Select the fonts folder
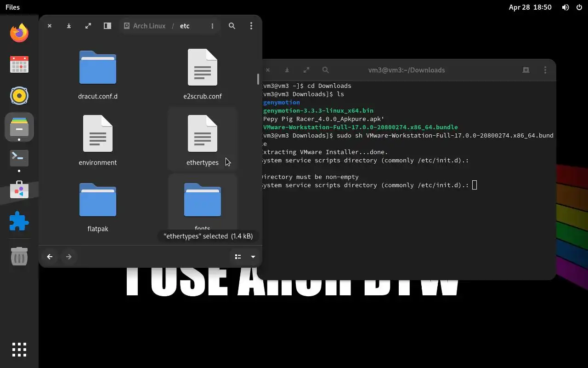588x368 pixels. (203, 202)
